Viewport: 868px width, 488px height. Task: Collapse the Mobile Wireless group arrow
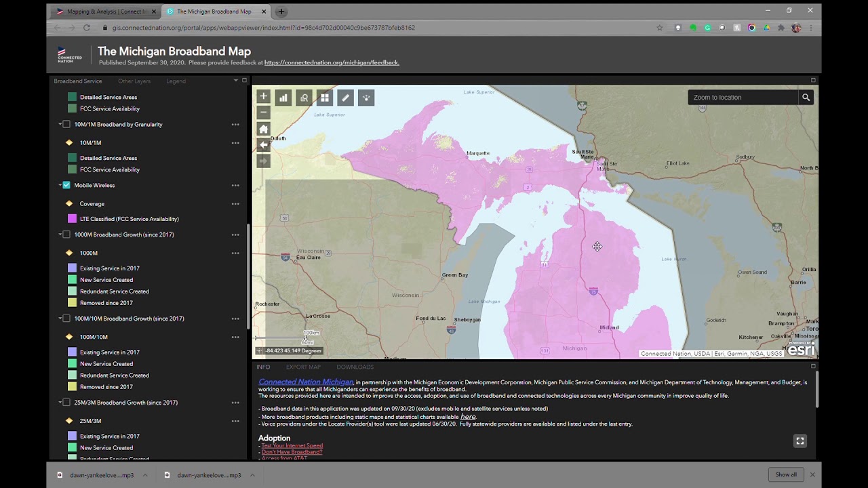coord(60,185)
